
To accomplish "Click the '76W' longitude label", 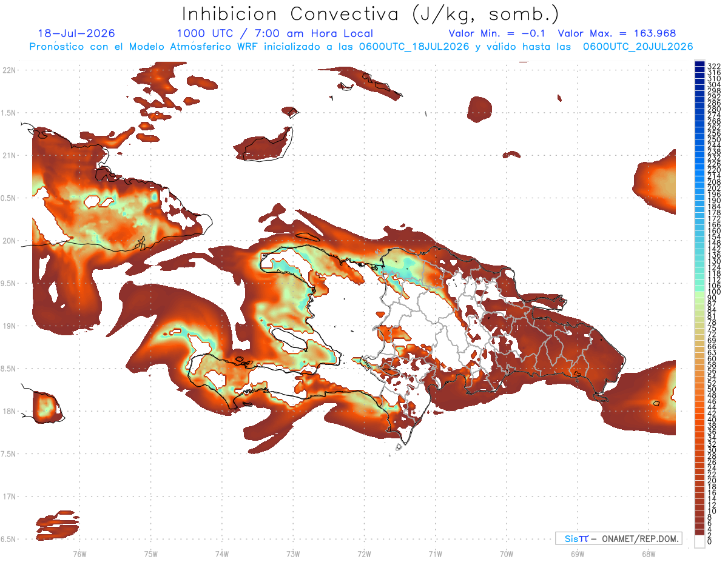I will point(79,554).
